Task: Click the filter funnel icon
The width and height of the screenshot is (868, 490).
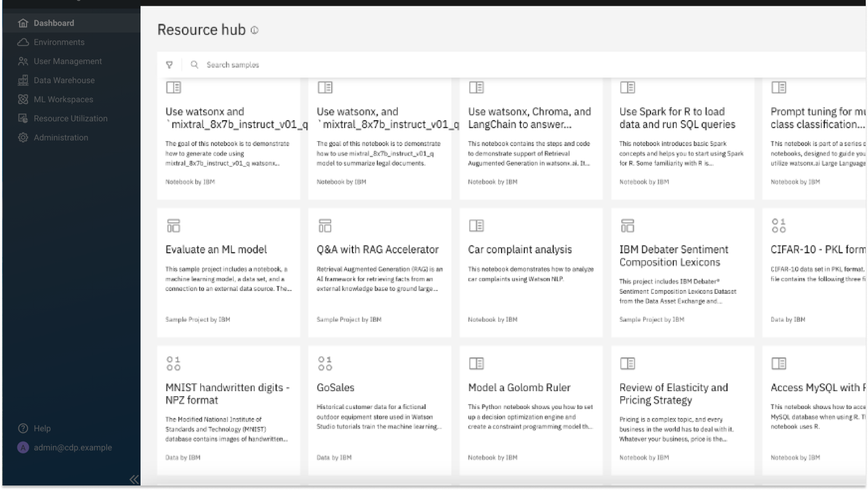Action: (x=169, y=65)
